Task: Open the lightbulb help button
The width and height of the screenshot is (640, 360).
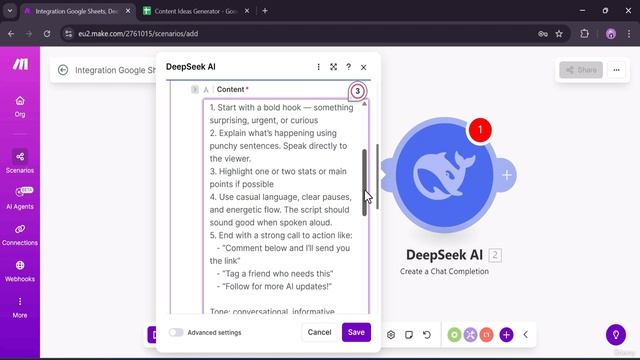Action: tap(616, 335)
